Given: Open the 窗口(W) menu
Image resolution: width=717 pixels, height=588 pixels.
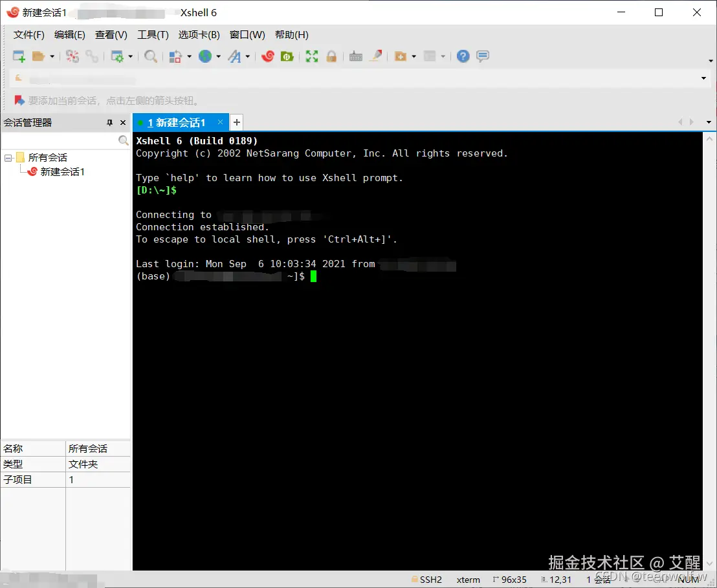Looking at the screenshot, I should click(x=247, y=35).
